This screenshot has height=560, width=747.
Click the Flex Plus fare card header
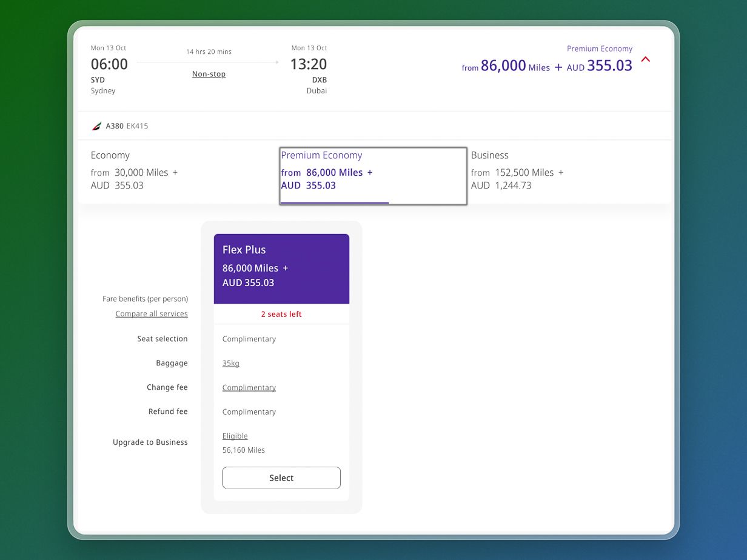281,268
